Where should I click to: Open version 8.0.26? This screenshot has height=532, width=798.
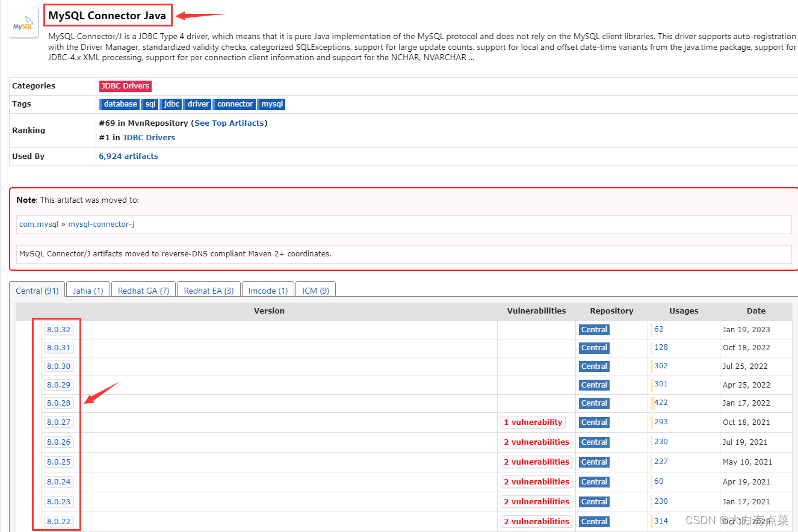coord(58,442)
